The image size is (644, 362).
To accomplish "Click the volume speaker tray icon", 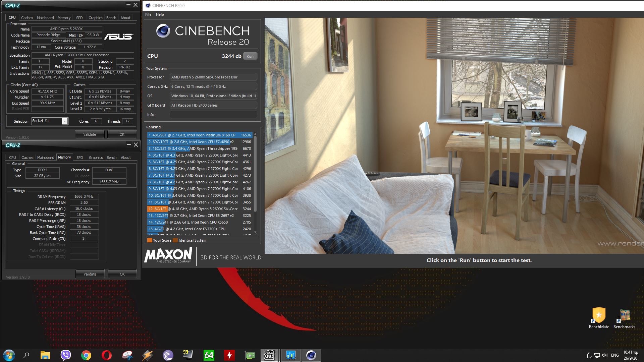I will (x=605, y=355).
